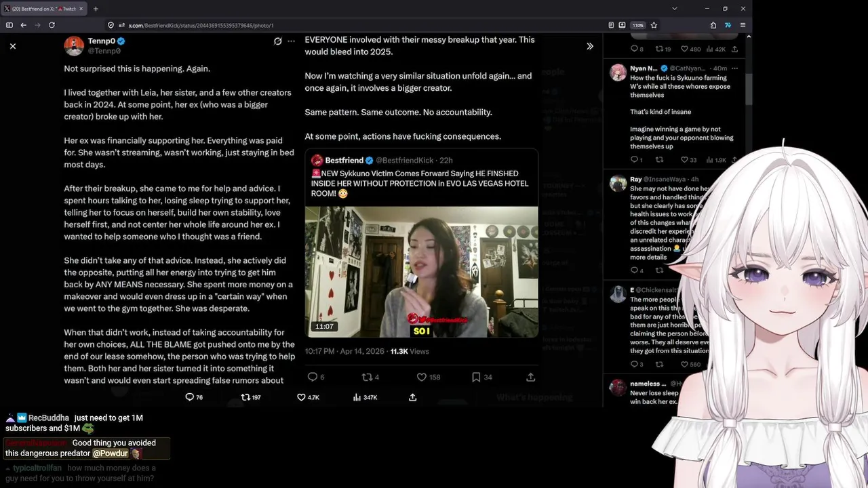Like Nyan N...'s reply with 33 likes
Image resolution: width=868 pixels, height=488 pixels.
click(688, 160)
